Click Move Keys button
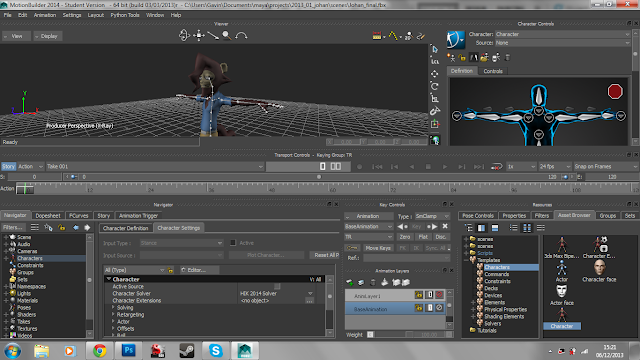 click(378, 248)
